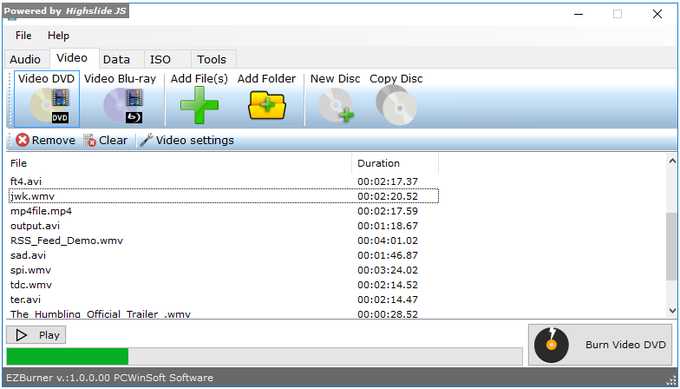
Task: Open the Help menu
Action: [58, 36]
